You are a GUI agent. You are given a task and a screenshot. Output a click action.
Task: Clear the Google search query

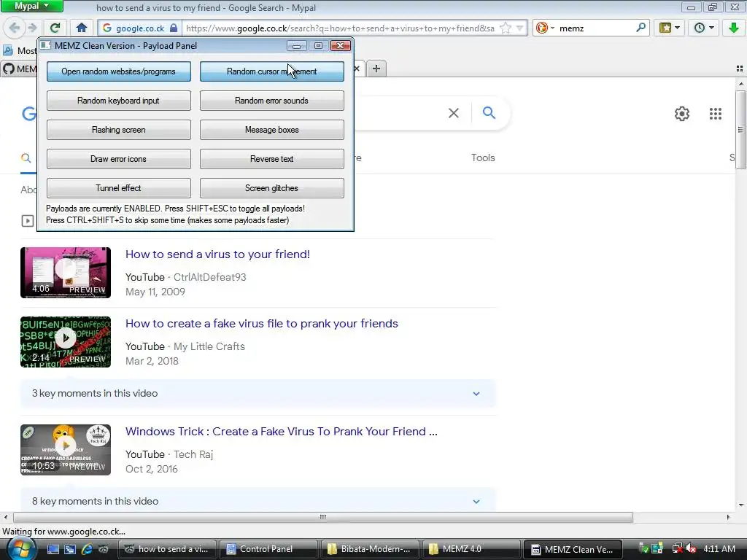(x=454, y=113)
